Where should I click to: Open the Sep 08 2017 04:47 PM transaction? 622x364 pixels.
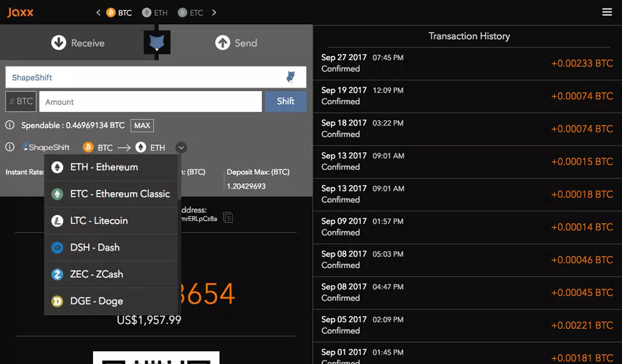[x=467, y=292]
